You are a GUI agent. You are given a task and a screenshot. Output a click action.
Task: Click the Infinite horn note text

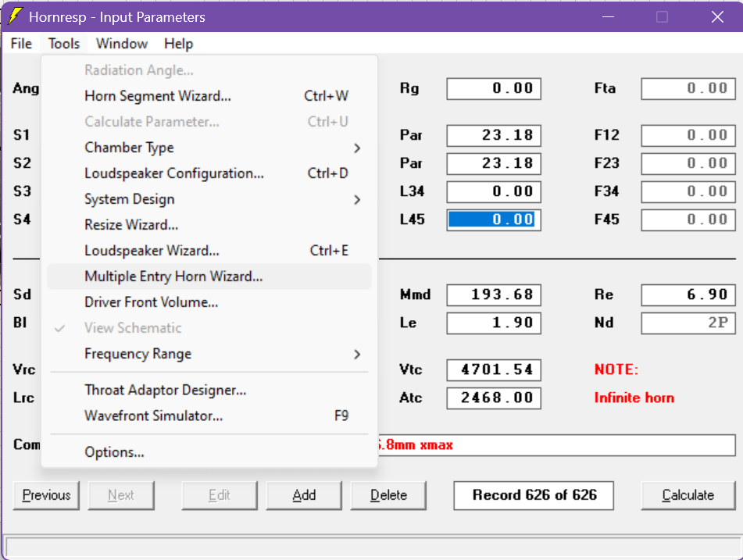click(x=634, y=398)
